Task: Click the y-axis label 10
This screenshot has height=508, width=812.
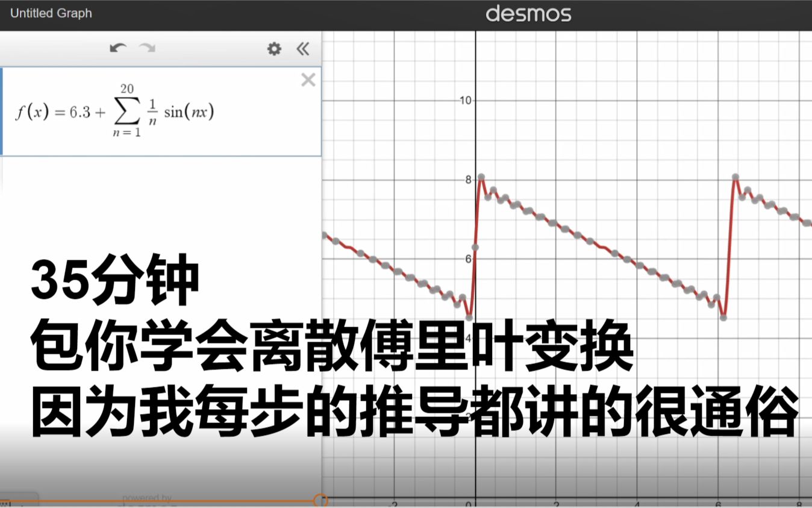Action: tap(465, 100)
